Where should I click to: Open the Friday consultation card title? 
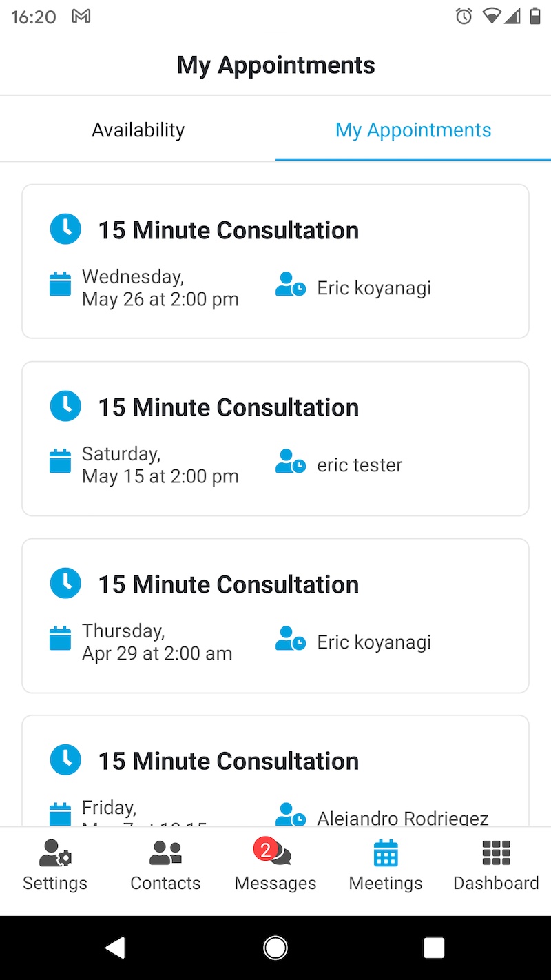click(x=228, y=762)
